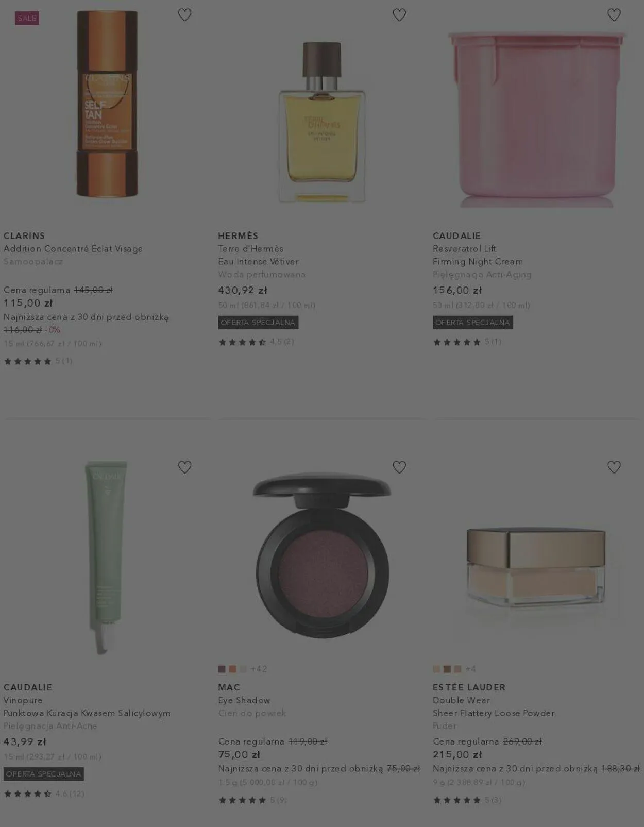The height and width of the screenshot is (827, 644).
Task: Favorite the Estée Lauder Double Wear powder
Action: coord(614,467)
